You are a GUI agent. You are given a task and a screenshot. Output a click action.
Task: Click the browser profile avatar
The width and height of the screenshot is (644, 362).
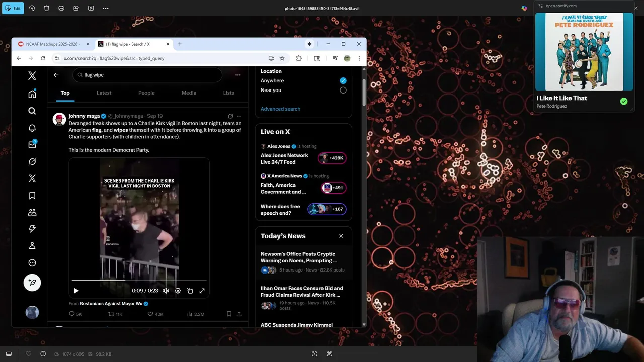coord(347,58)
